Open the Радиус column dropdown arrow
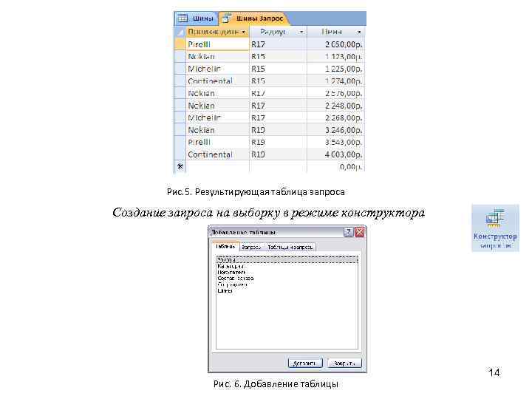Viewport: 532px width, 399px height. coord(301,33)
